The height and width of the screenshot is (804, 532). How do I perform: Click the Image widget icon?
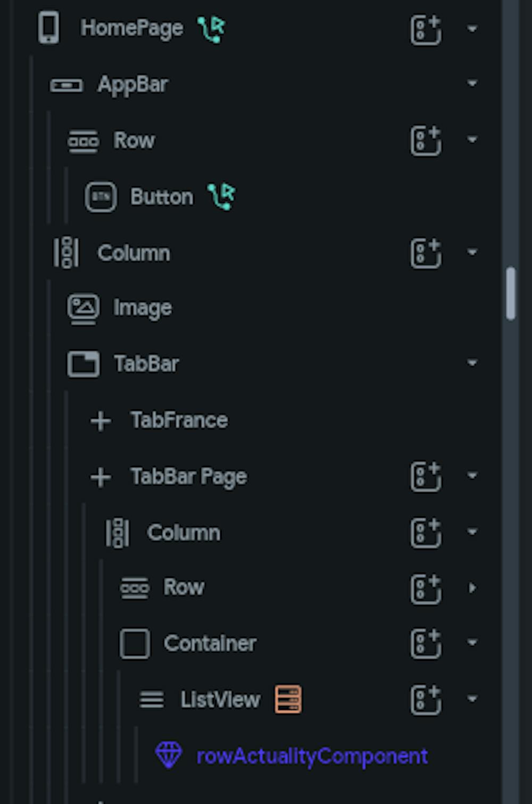[x=83, y=308]
